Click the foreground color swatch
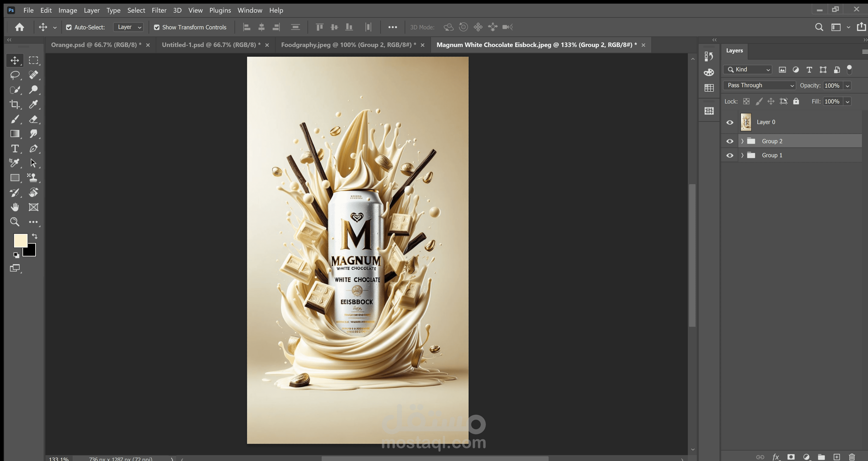This screenshot has height=461, width=868. point(20,240)
